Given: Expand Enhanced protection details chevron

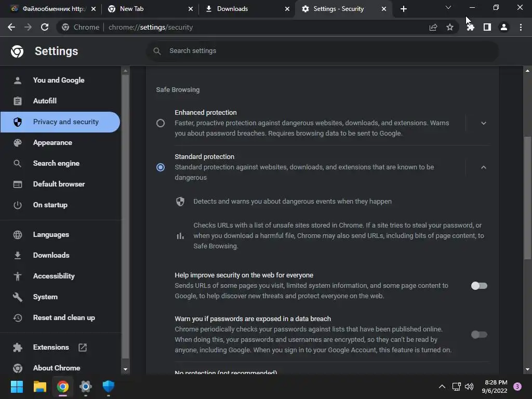Looking at the screenshot, I should (484, 123).
